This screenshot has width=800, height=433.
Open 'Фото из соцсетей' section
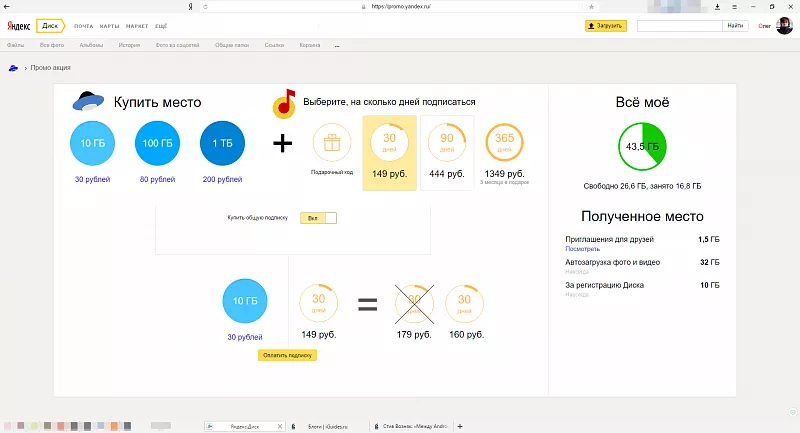pyautogui.click(x=178, y=45)
